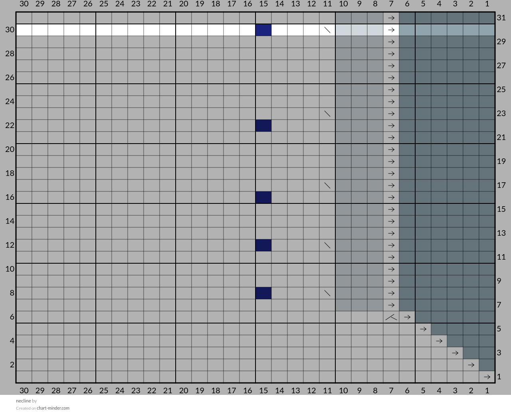Click row label 15 on the right side
This screenshot has height=420, width=511.
[501, 209]
